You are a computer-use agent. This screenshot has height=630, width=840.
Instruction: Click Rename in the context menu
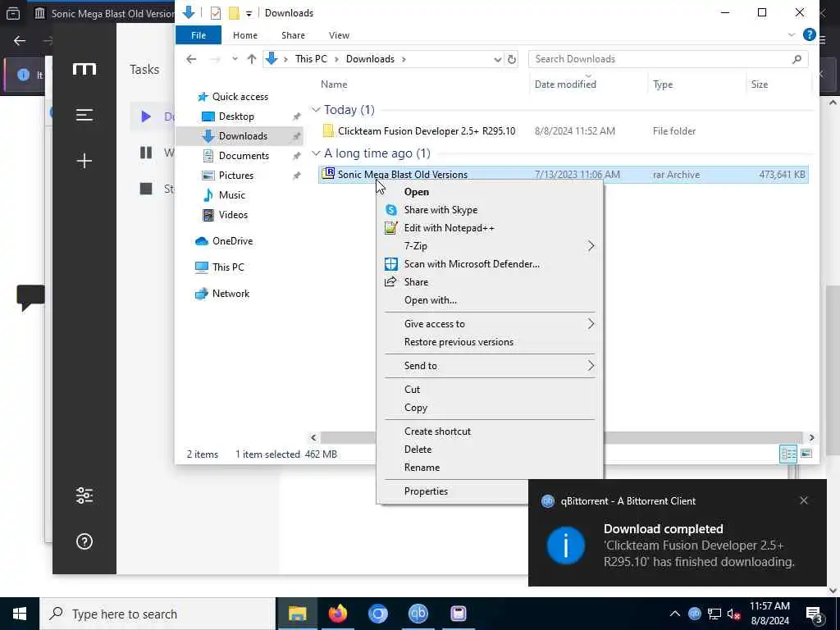(x=490, y=468)
